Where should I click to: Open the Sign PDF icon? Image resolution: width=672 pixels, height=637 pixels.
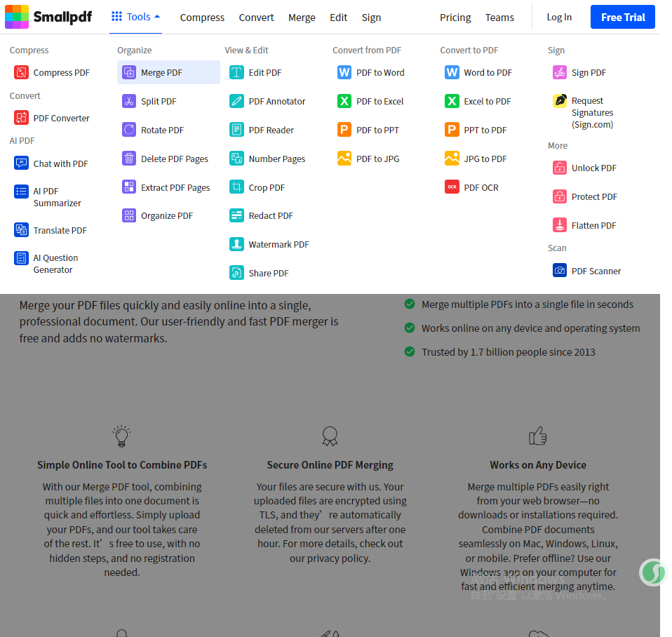[x=559, y=72]
